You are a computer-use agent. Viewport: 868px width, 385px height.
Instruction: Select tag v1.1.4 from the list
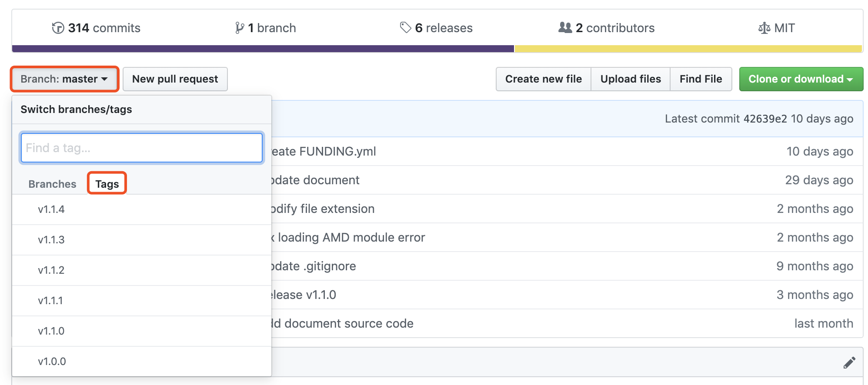pyautogui.click(x=51, y=209)
